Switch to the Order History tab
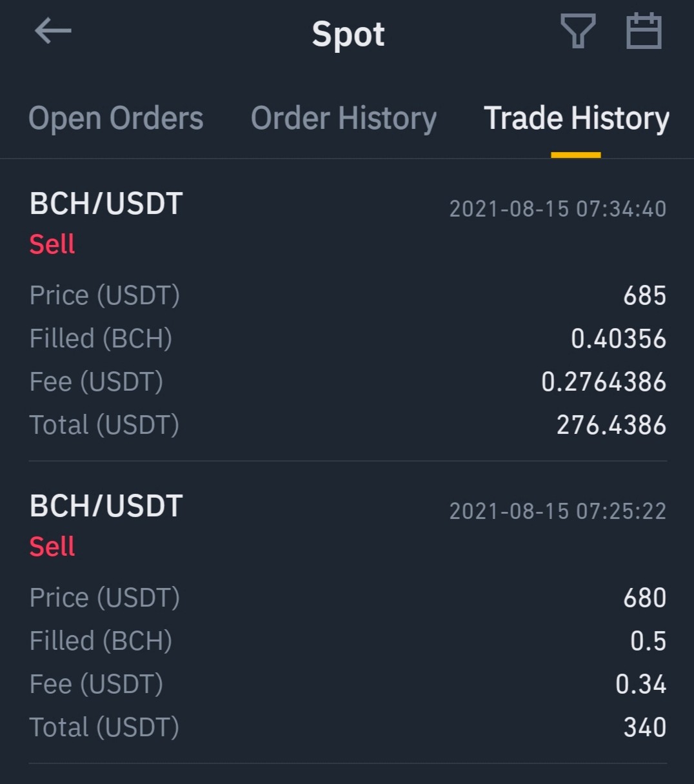Image resolution: width=694 pixels, height=784 pixels. coord(344,118)
